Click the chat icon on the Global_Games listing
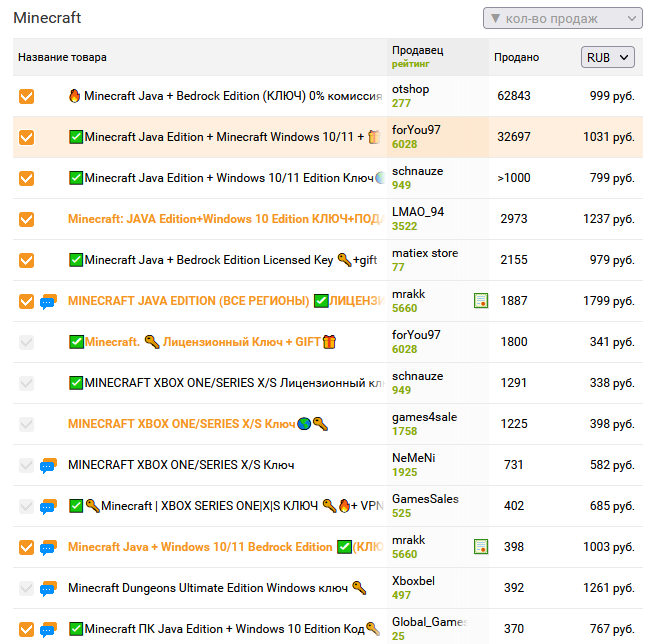The width and height of the screenshot is (661, 644). (48, 629)
